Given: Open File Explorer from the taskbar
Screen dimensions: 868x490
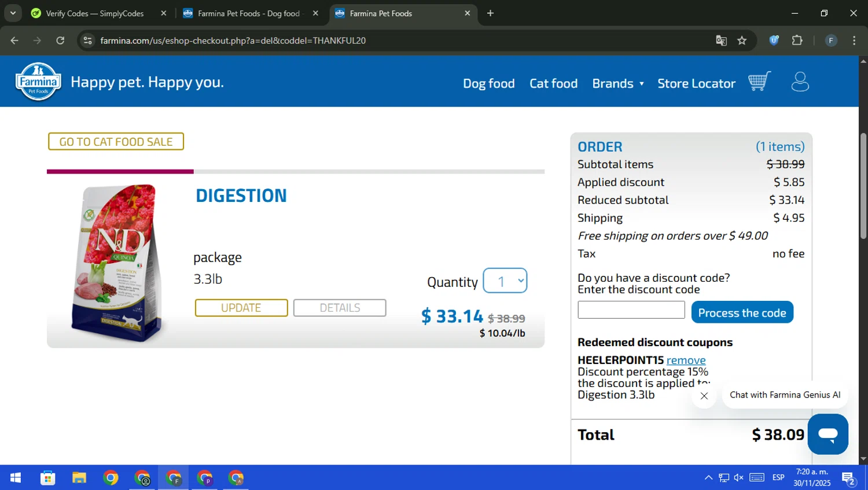Looking at the screenshot, I should coord(79,478).
